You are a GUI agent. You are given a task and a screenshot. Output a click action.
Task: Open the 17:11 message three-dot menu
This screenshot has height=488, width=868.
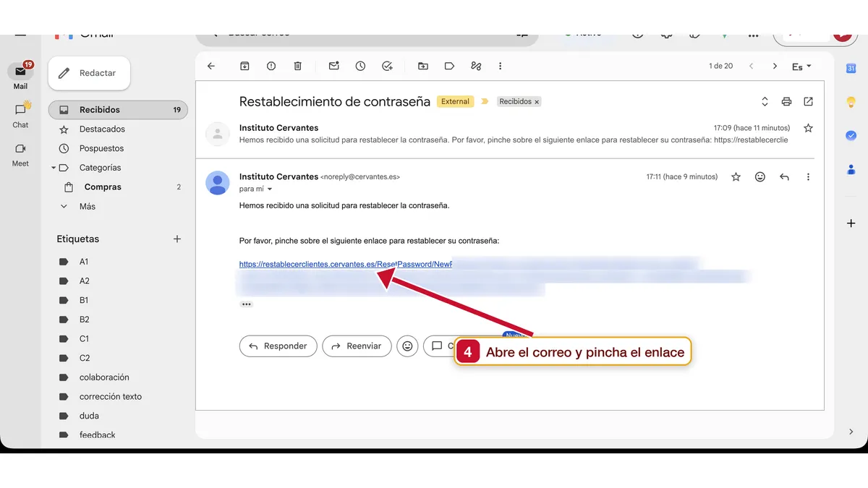pyautogui.click(x=808, y=176)
